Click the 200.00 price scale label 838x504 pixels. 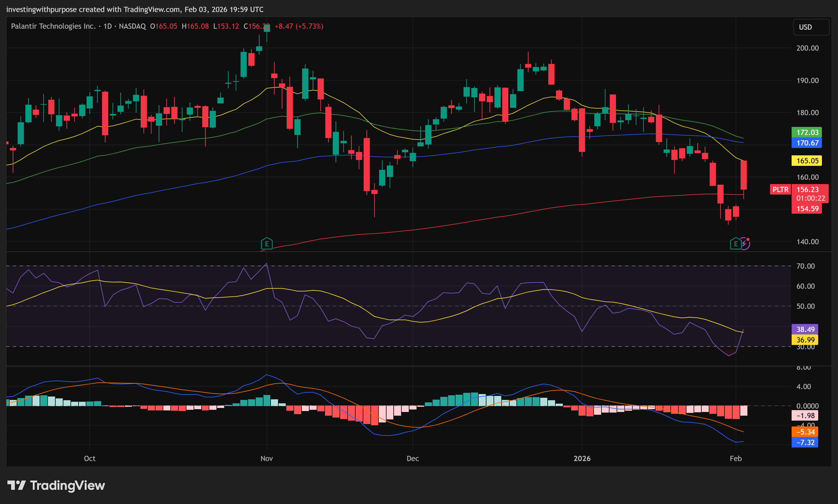point(807,48)
